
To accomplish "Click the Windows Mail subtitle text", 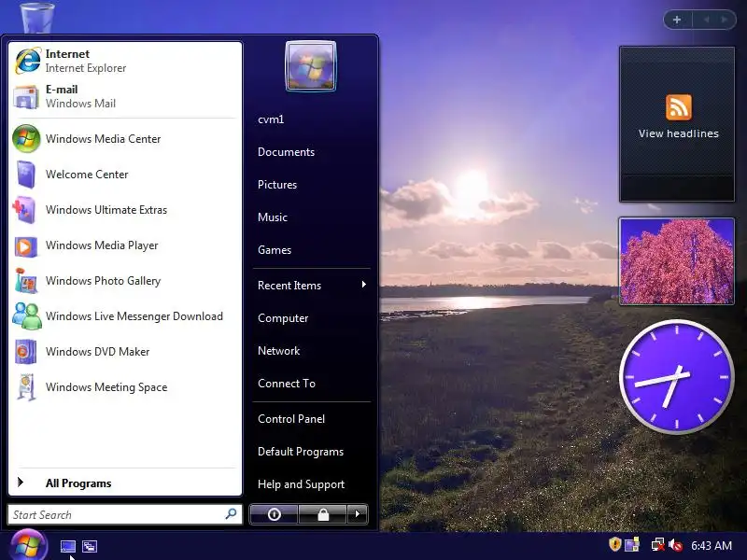I will (x=80, y=104).
